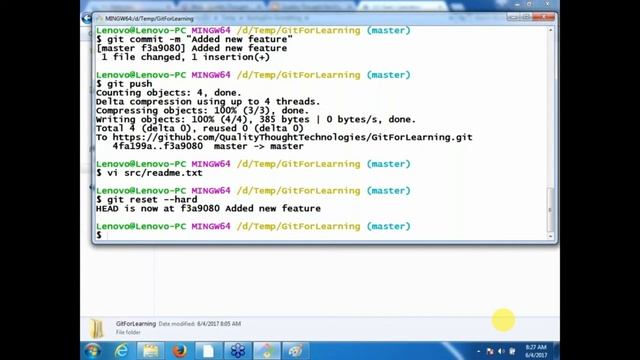Click the MINGW64 window title bar icon
Screen dimensions: 640x360
(99, 18)
